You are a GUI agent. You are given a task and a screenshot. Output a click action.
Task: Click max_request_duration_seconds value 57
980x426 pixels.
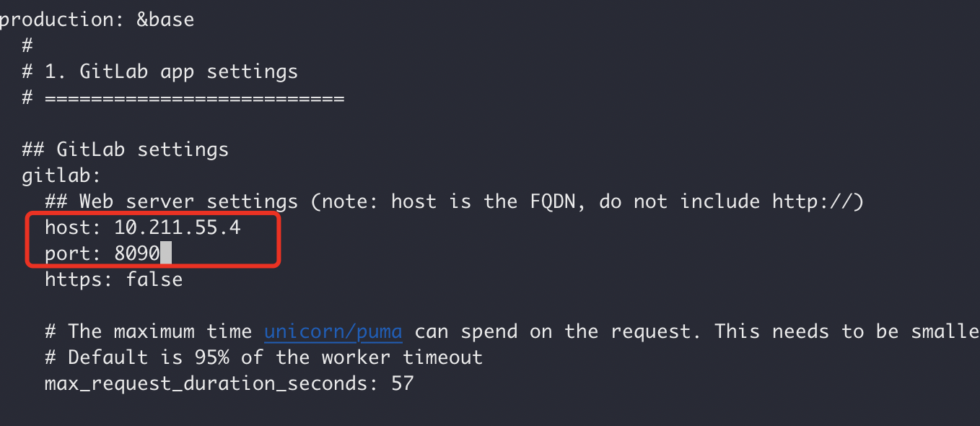[x=403, y=383]
